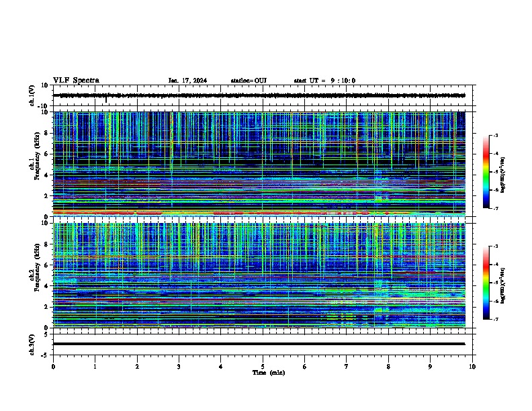Viewport: 532px width, 411px height.
Task: Click the "-7" tick on ch.2 colorbar
Action: [495, 319]
